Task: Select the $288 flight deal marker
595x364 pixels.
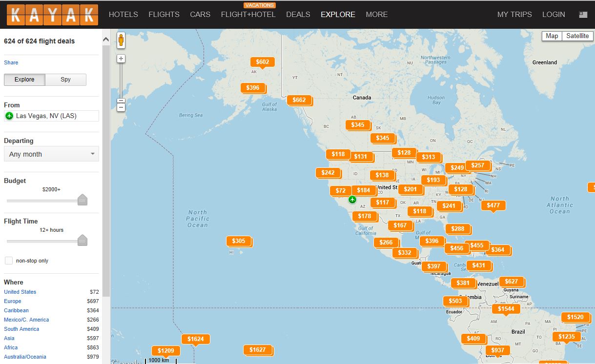Action: tap(458, 229)
